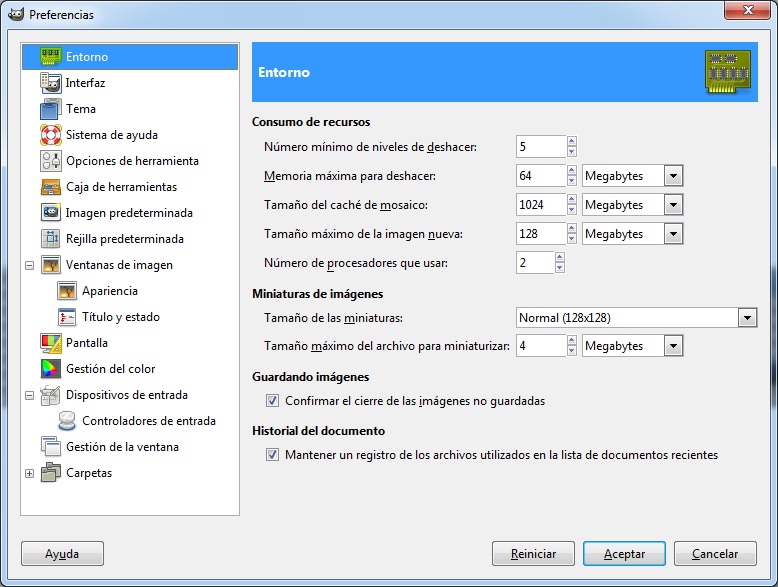Select Interfaz in the preferences tree
This screenshot has height=587, width=778.
click(85, 83)
